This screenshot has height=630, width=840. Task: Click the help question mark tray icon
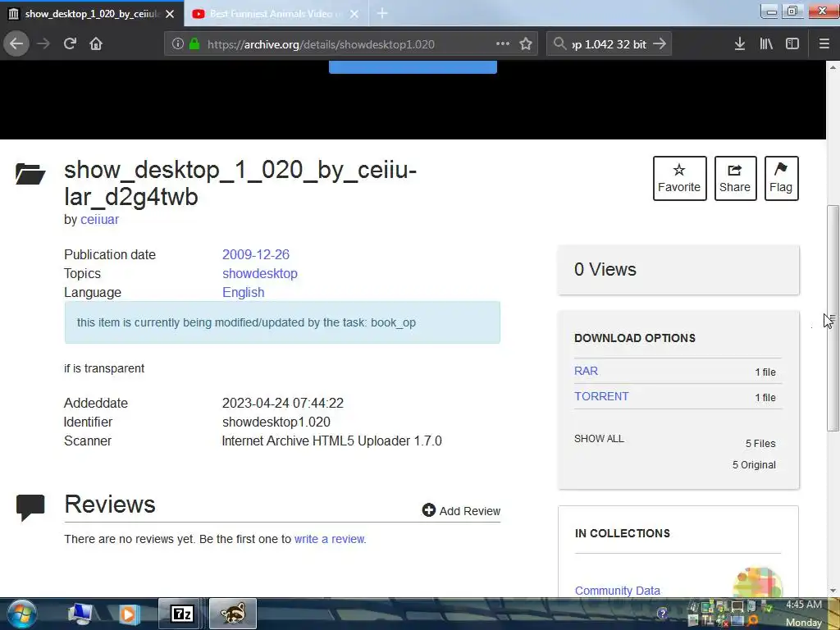(x=662, y=614)
